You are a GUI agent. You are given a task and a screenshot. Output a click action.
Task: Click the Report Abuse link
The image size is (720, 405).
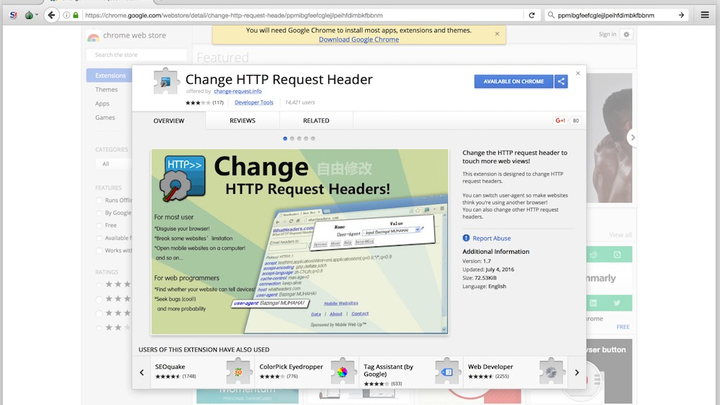point(492,238)
